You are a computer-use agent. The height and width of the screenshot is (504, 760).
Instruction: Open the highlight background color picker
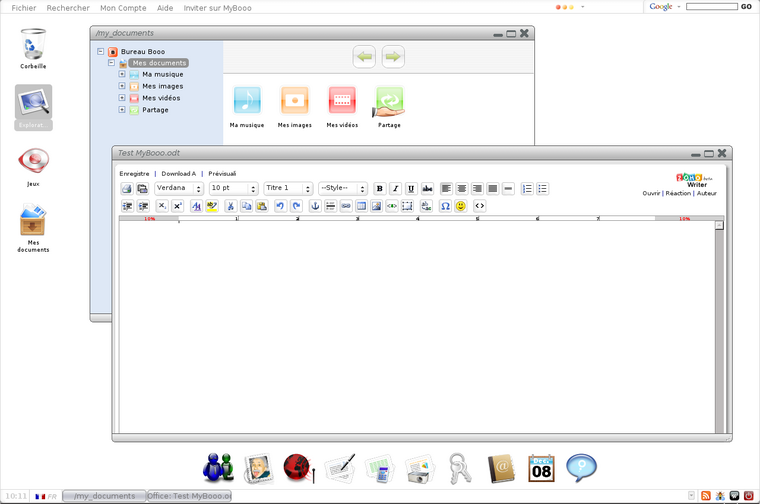pyautogui.click(x=212, y=206)
